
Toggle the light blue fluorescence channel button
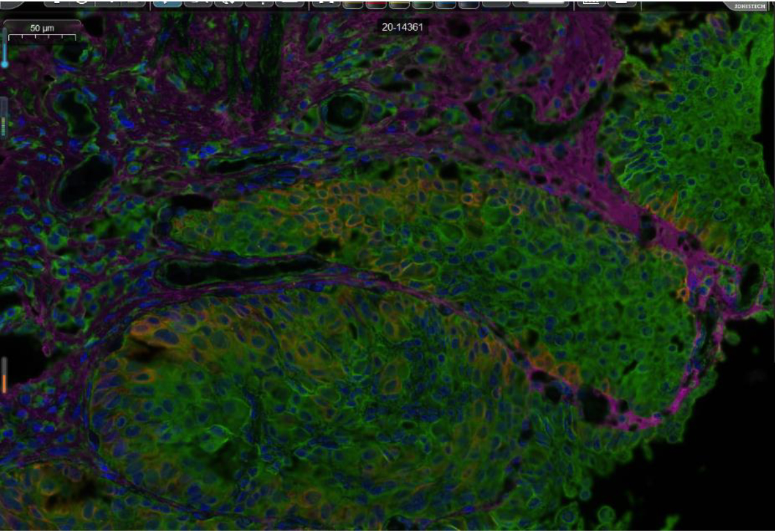coord(445,4)
